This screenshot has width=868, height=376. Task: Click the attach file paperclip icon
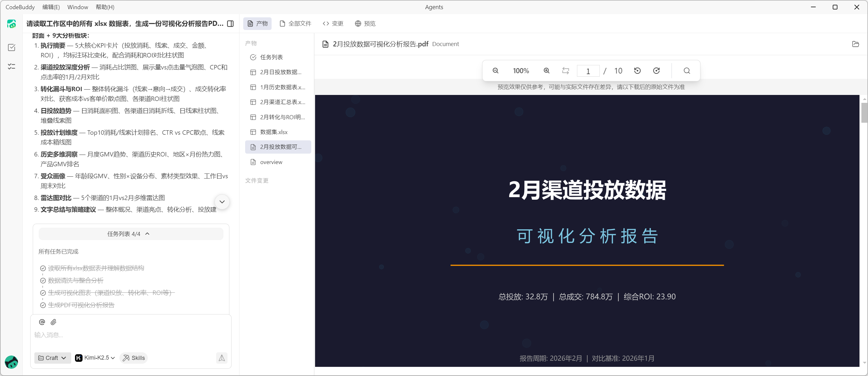pos(54,322)
